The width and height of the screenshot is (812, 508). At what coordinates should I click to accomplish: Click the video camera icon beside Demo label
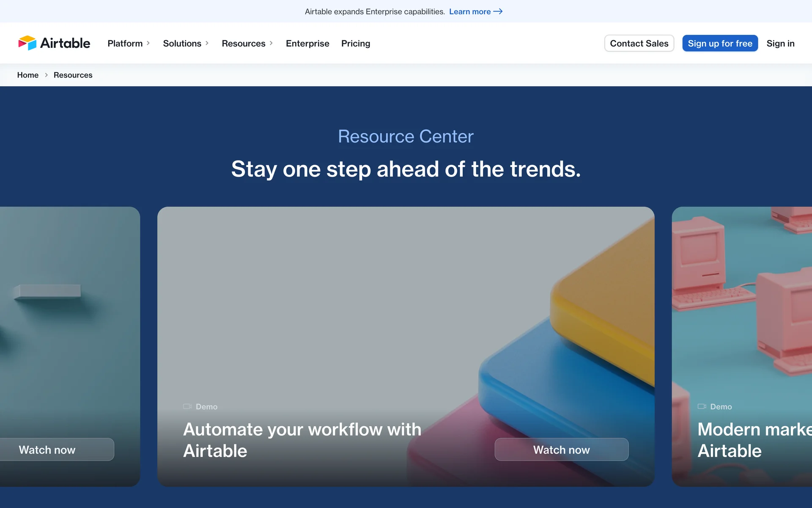[187, 406]
